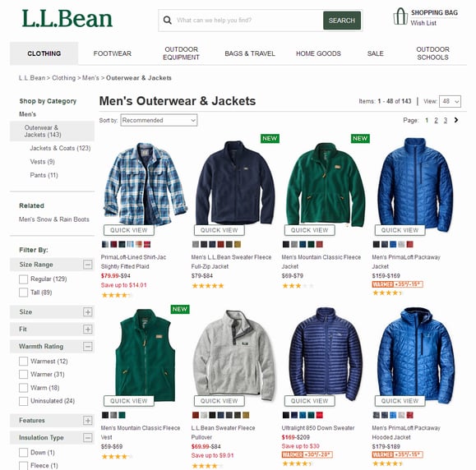Open the Sort by Recommended dropdown

159,120
